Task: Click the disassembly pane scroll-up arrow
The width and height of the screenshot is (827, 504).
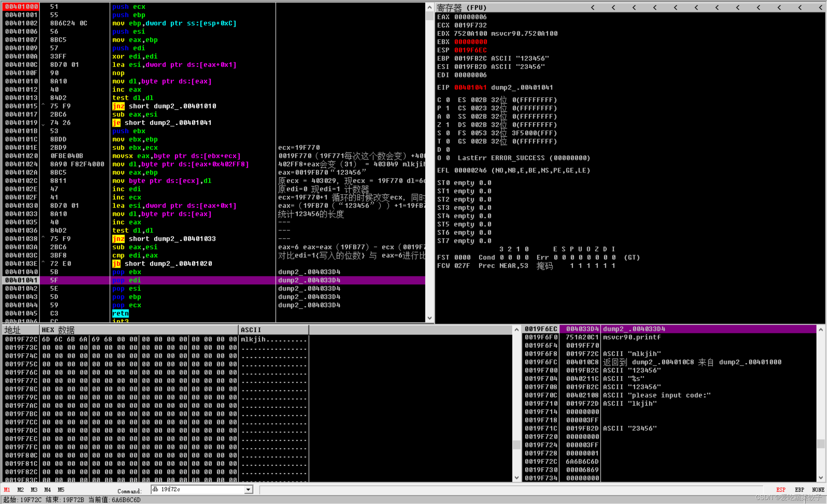Action: (429, 7)
